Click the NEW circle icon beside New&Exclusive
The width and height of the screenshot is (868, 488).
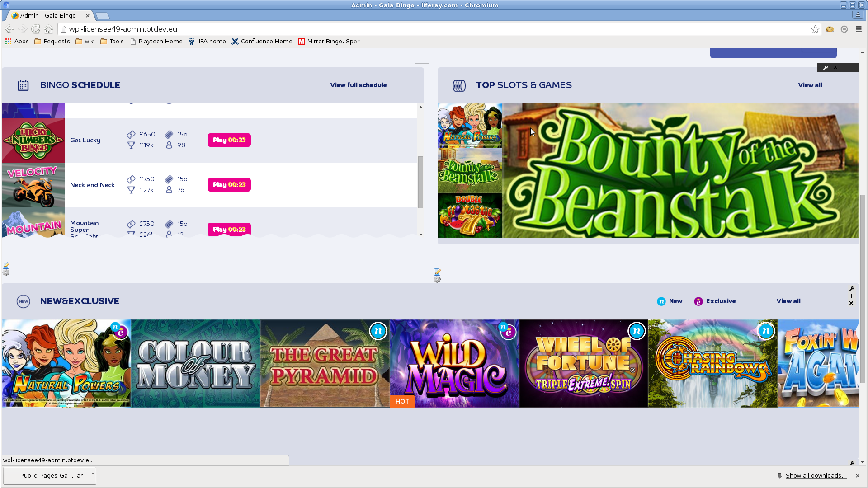24,301
